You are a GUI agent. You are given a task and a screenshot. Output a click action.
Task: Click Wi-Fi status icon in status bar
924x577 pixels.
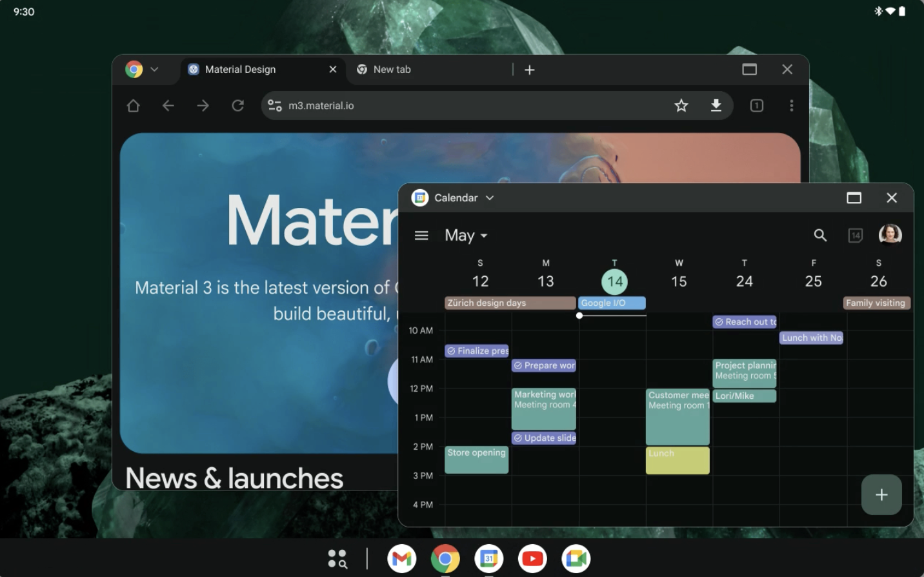[x=890, y=11]
